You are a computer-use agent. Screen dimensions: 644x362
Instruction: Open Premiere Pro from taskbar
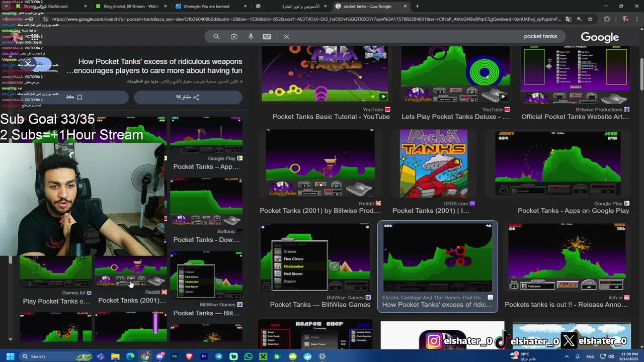click(204, 356)
